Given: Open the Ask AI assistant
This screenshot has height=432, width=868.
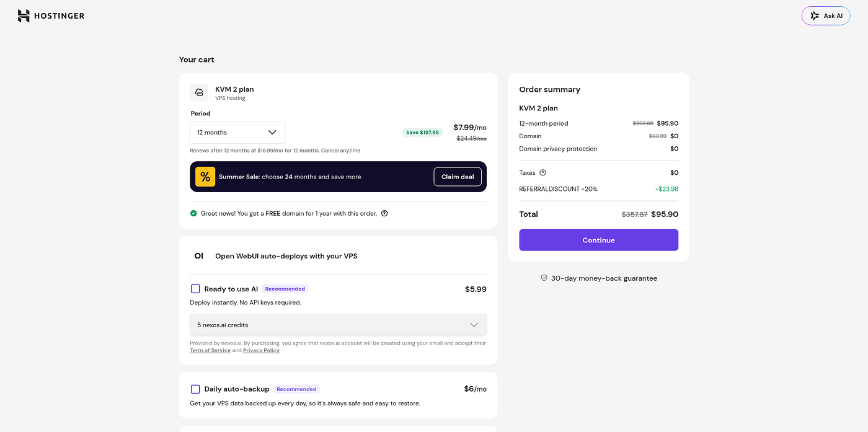Looking at the screenshot, I should tap(825, 16).
